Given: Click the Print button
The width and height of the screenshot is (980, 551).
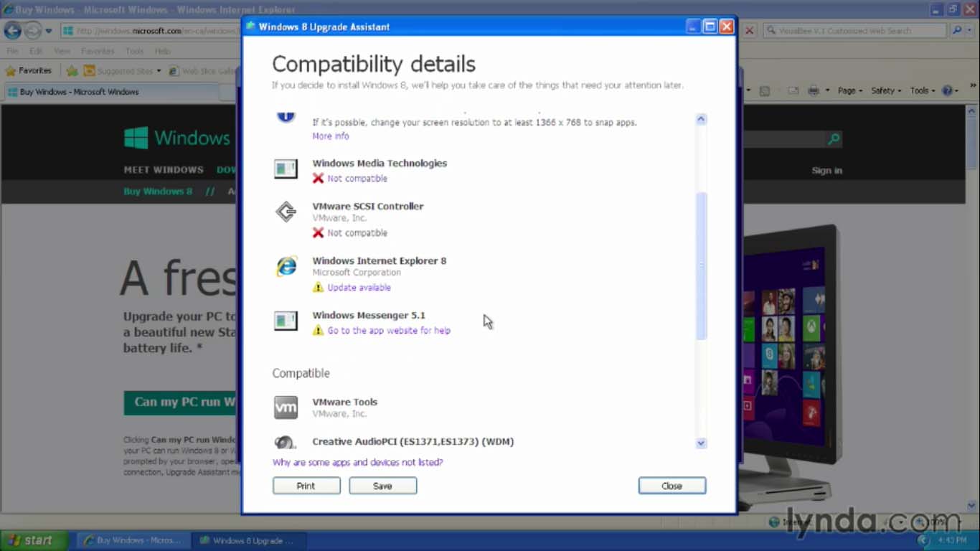Looking at the screenshot, I should pos(306,486).
